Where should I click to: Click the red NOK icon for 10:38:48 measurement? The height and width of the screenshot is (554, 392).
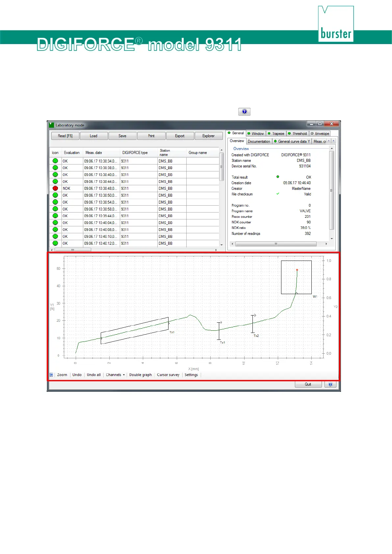tap(55, 189)
